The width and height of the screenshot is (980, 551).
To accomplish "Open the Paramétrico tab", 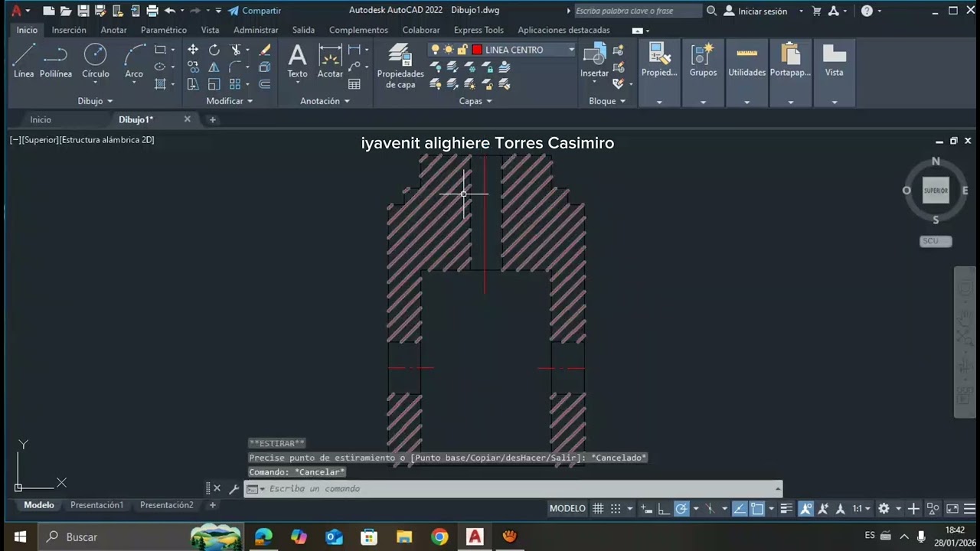I will click(164, 30).
